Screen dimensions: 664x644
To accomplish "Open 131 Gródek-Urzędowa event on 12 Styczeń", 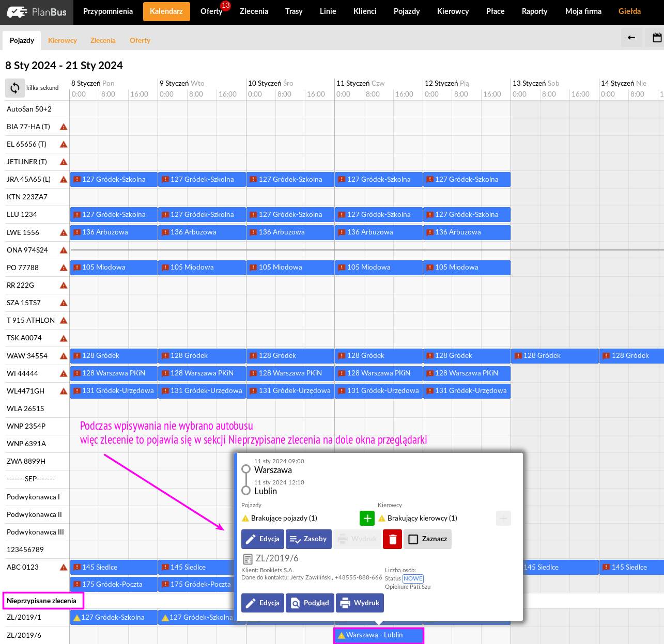I will pyautogui.click(x=467, y=391).
